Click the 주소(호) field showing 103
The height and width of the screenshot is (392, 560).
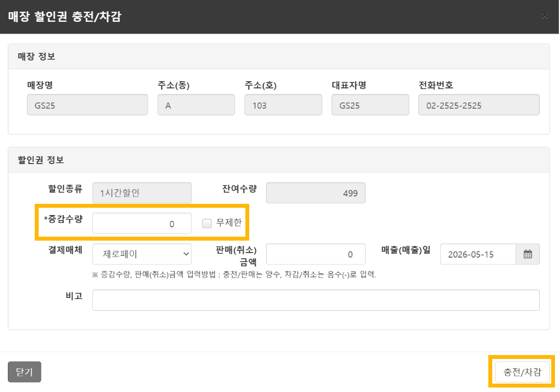point(283,105)
